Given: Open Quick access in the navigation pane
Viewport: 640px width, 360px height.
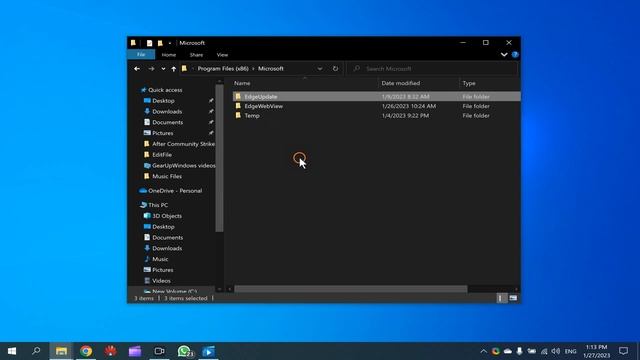Looking at the screenshot, I should click(165, 90).
